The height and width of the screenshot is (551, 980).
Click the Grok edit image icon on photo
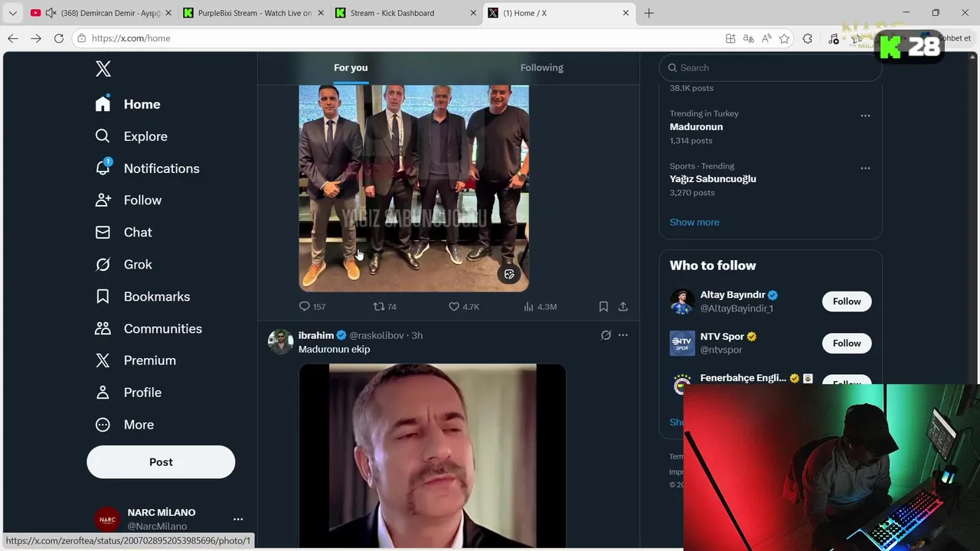[x=509, y=274]
